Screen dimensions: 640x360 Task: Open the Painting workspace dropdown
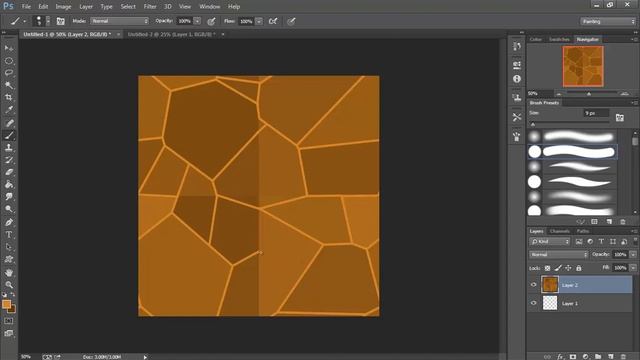[x=608, y=21]
